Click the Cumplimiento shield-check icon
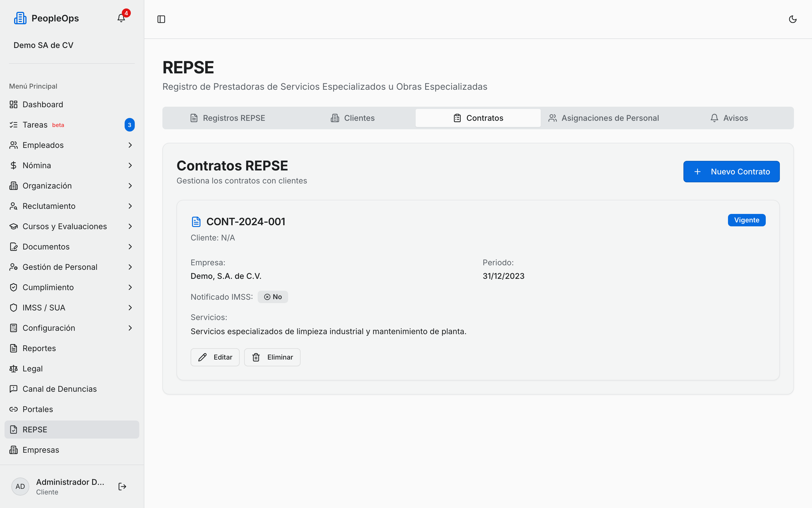The height and width of the screenshot is (508, 812). pos(14,287)
